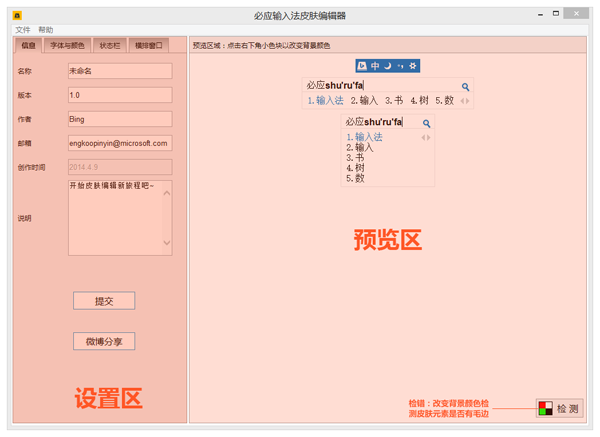Image resolution: width=600 pixels, height=437 pixels.
Task: Click the settings gear in status bar preview
Action: 414,66
